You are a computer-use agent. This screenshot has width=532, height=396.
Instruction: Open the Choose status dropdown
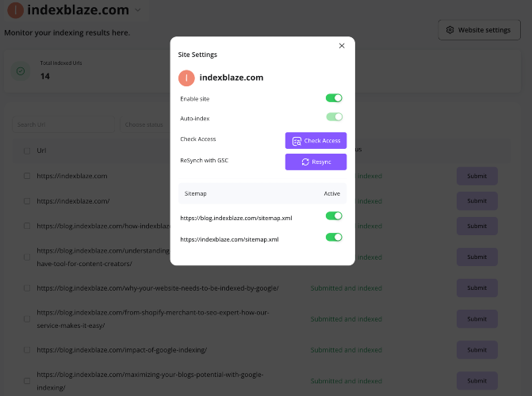(145, 124)
